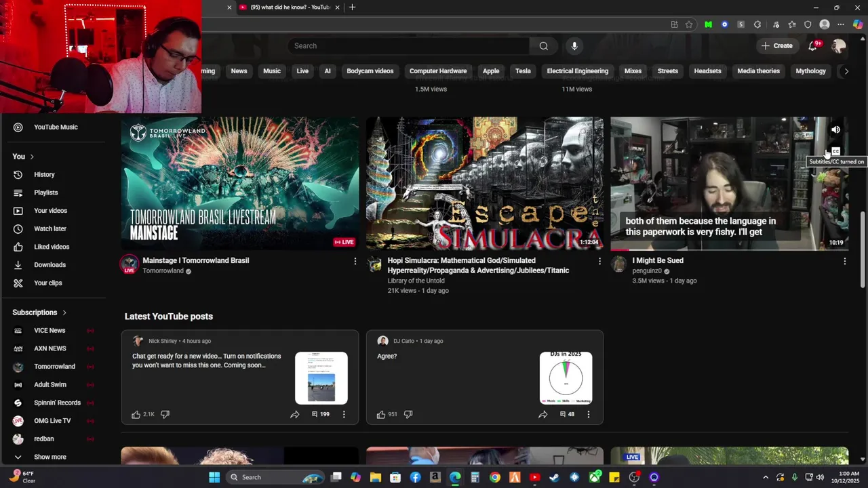Viewport: 868px width, 488px height.
Task: Select the Computer Hardware chip
Action: [438, 71]
